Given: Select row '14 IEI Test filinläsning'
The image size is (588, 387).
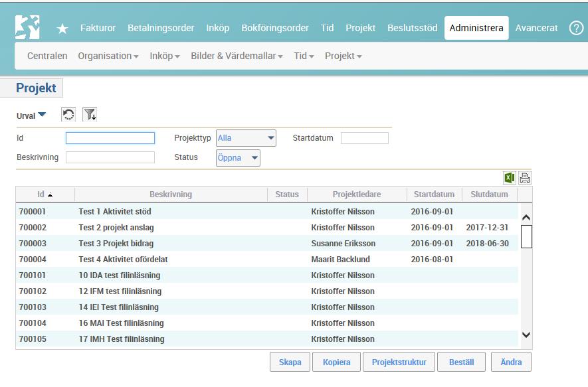Looking at the screenshot, I should [267, 307].
